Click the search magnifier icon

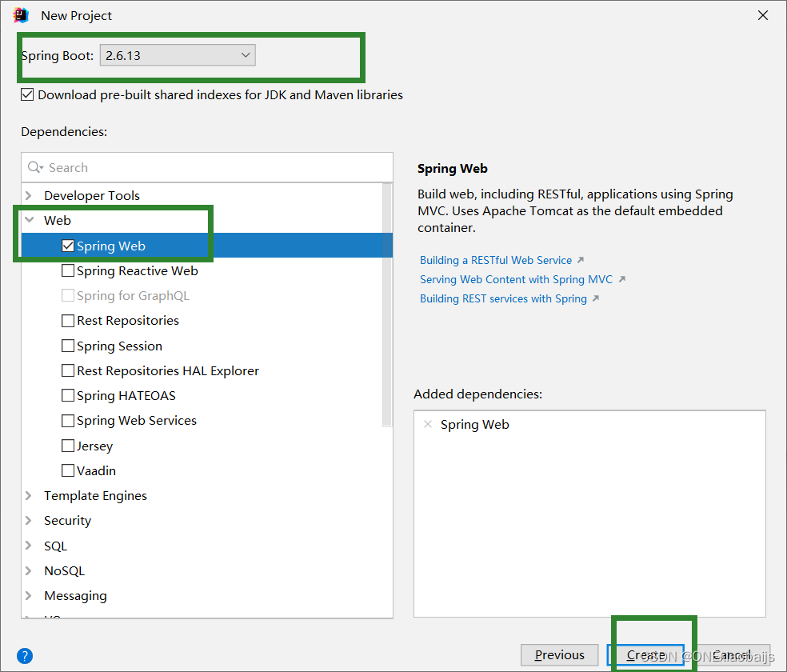pos(35,167)
